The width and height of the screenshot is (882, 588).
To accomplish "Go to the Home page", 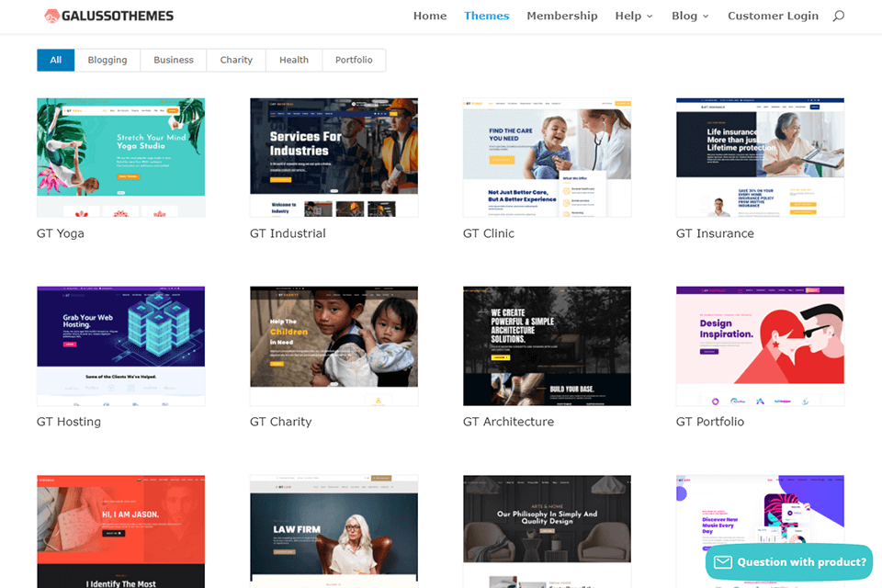I will coord(430,16).
